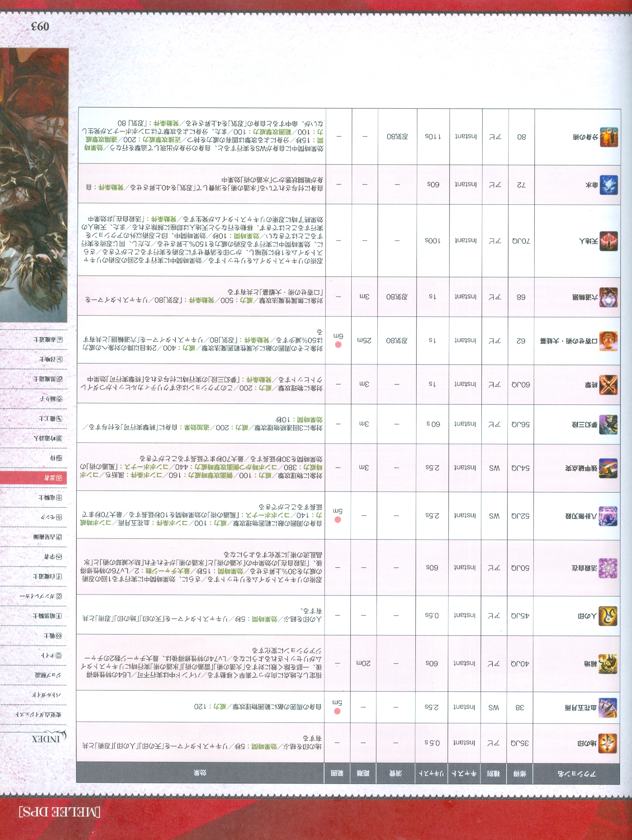Open the 侍 index tab
The height and width of the screenshot is (840, 632).
pyautogui.click(x=57, y=458)
